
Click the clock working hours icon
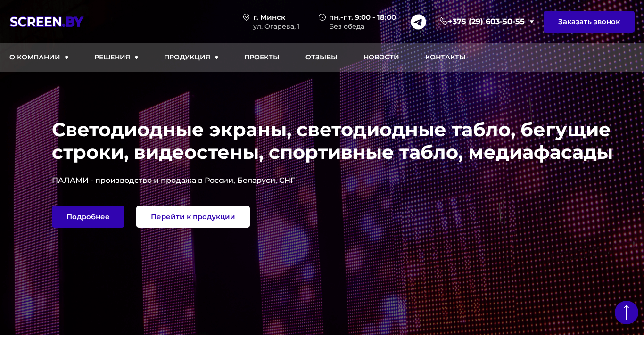[x=322, y=17]
